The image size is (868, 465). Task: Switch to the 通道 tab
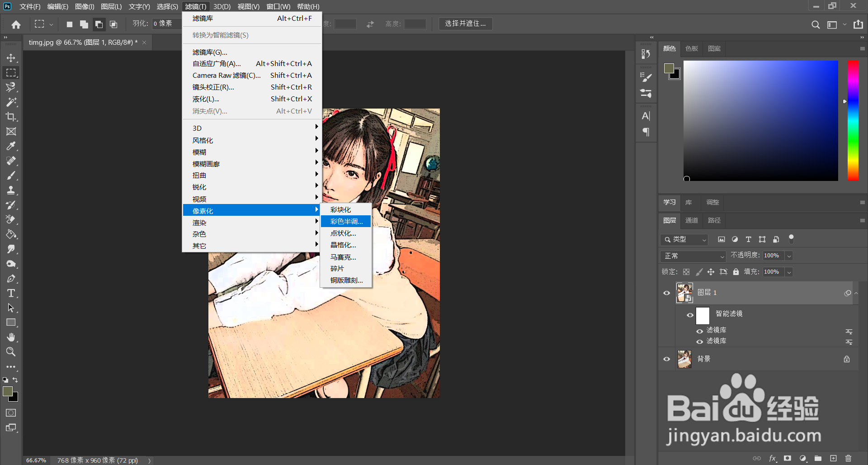[x=692, y=220]
